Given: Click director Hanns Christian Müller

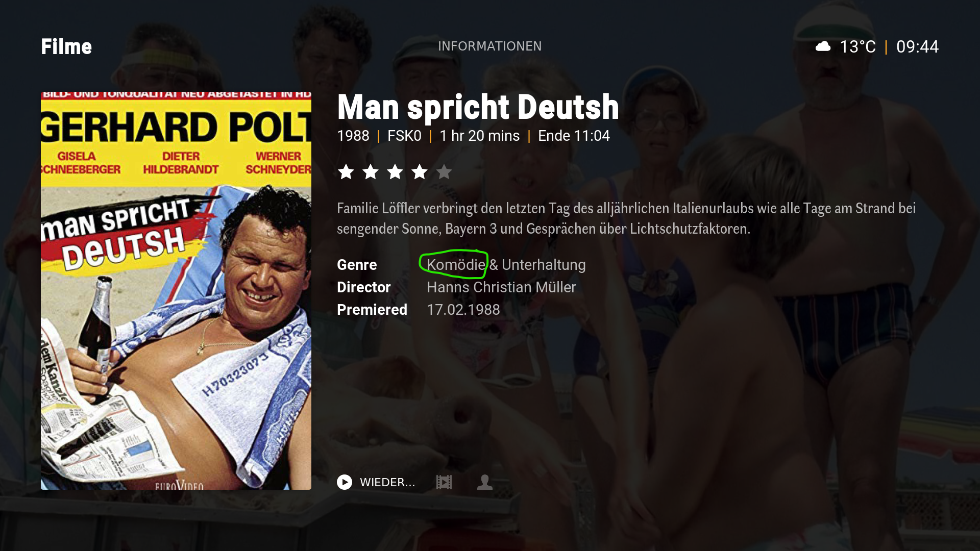Looking at the screenshot, I should 501,287.
